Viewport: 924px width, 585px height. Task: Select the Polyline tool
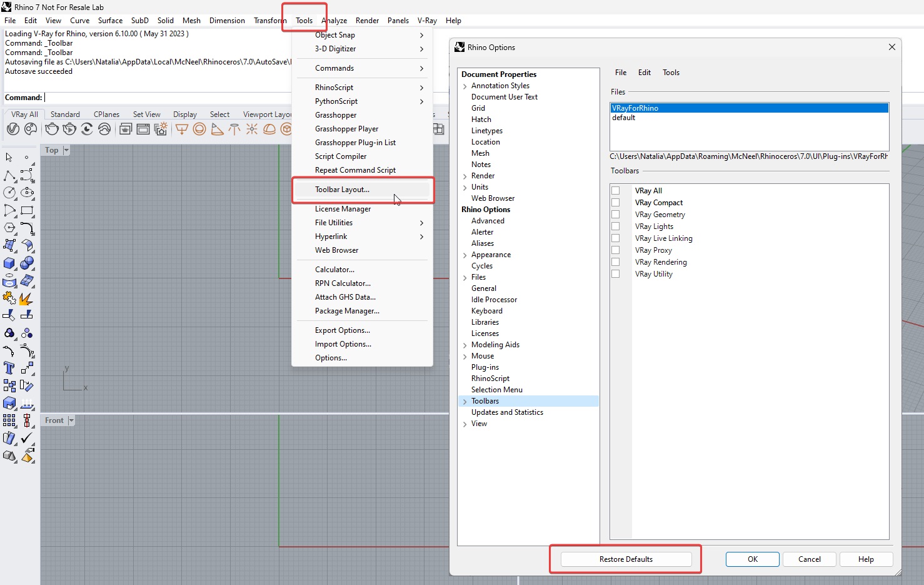(x=9, y=175)
